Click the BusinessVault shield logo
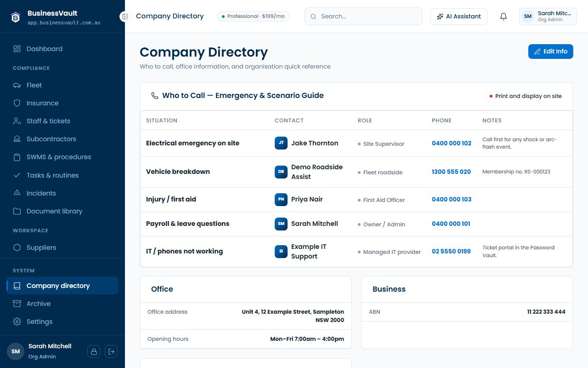588x368 pixels. [16, 17]
